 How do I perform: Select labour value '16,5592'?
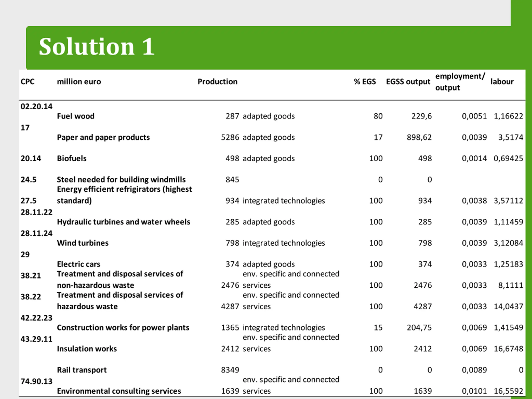(508, 391)
